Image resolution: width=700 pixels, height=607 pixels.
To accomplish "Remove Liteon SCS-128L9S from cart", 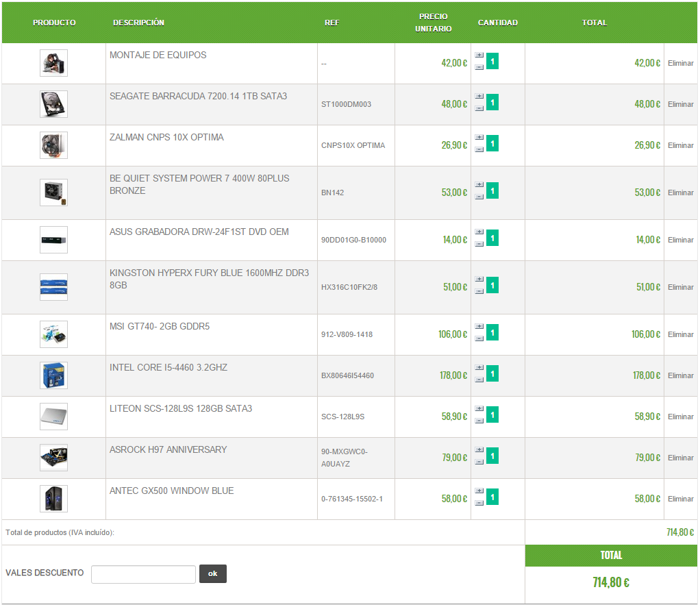I will tap(680, 417).
